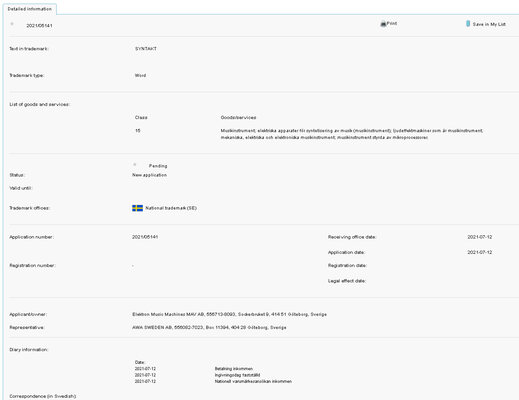Click the representative AWA SWEDEN AB entry
The width and height of the screenshot is (519, 400).
[209, 327]
